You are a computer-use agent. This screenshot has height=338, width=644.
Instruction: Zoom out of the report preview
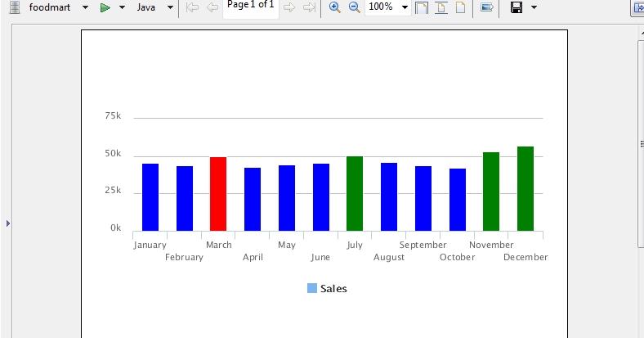(354, 7)
